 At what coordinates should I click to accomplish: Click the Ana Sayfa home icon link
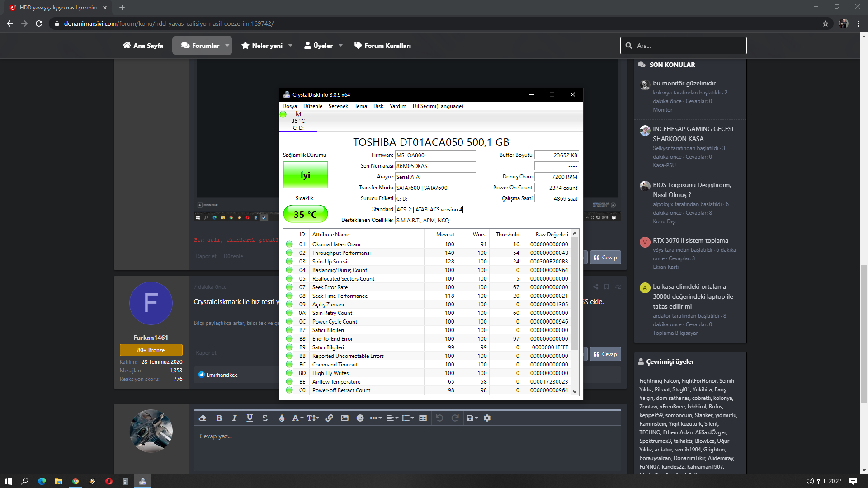[x=143, y=46]
